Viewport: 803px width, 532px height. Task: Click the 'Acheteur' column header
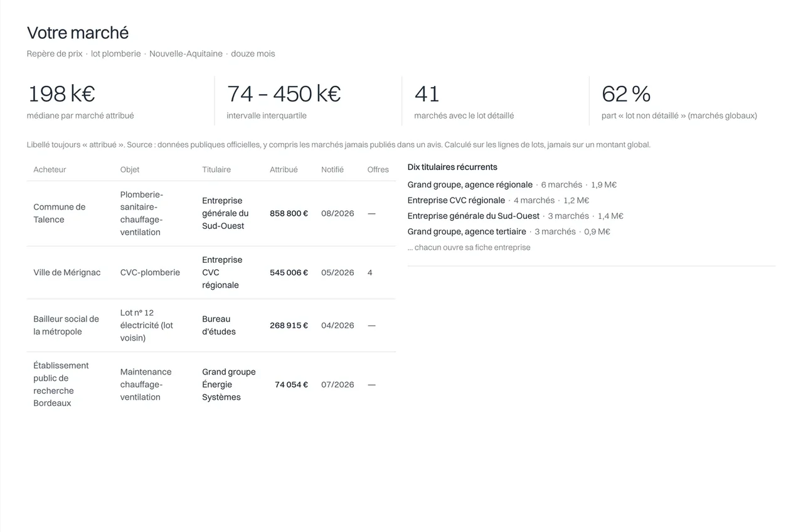click(x=50, y=169)
